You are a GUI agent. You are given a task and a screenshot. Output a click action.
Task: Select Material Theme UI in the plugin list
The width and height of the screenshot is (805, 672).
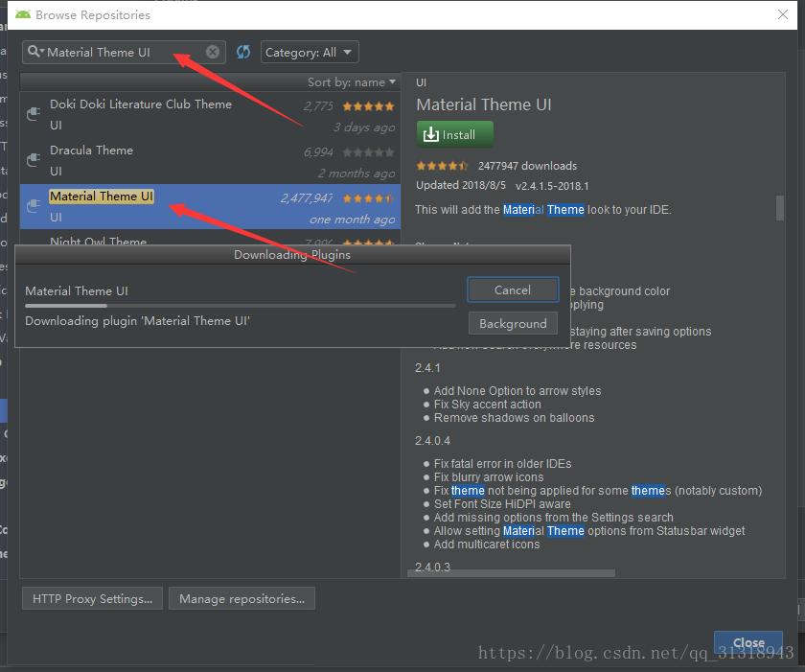pyautogui.click(x=210, y=206)
